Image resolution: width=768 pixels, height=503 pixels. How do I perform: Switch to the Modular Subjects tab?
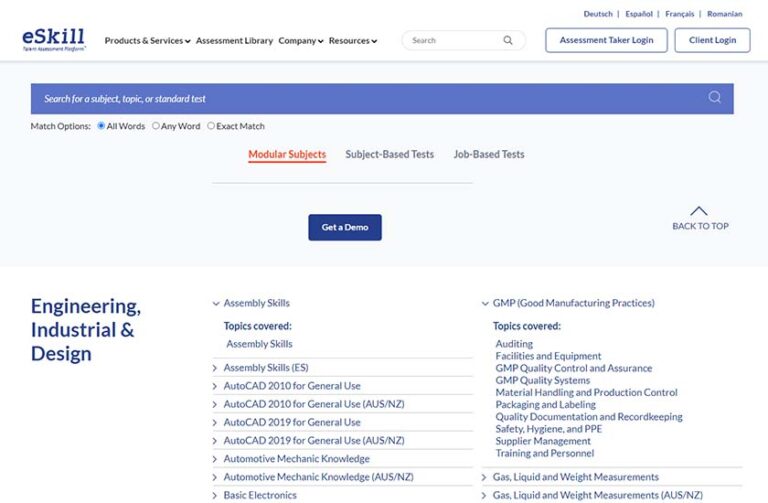[287, 154]
